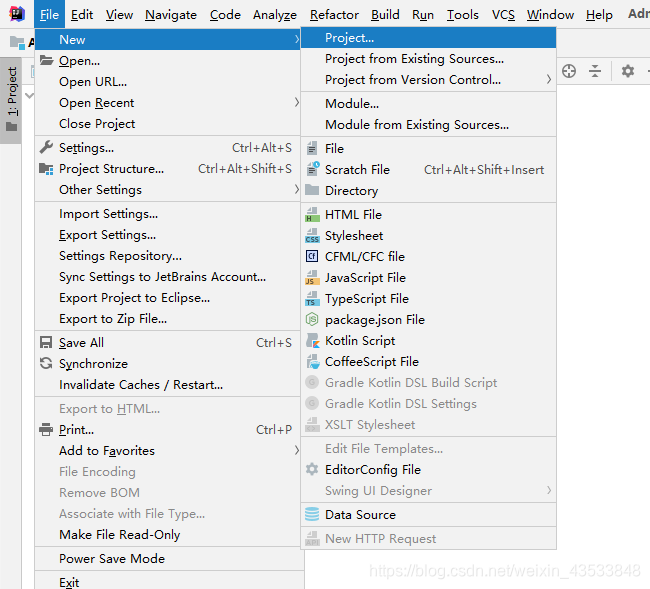Choose Export to Zip File...
Viewport: 650px width, 589px height.
(x=167, y=319)
